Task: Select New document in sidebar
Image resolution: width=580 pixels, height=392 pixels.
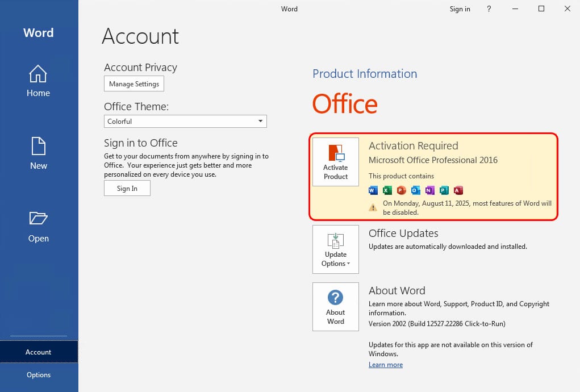Action: pyautogui.click(x=38, y=153)
